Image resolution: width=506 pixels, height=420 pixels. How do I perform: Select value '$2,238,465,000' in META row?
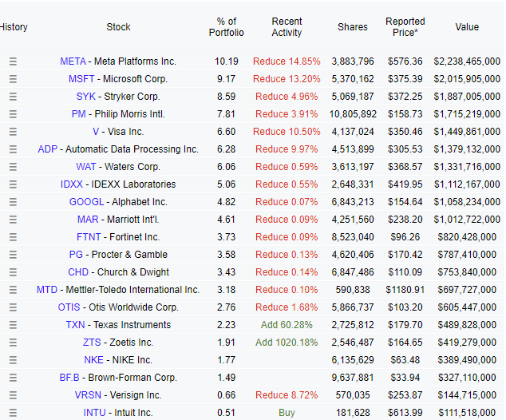(x=467, y=61)
